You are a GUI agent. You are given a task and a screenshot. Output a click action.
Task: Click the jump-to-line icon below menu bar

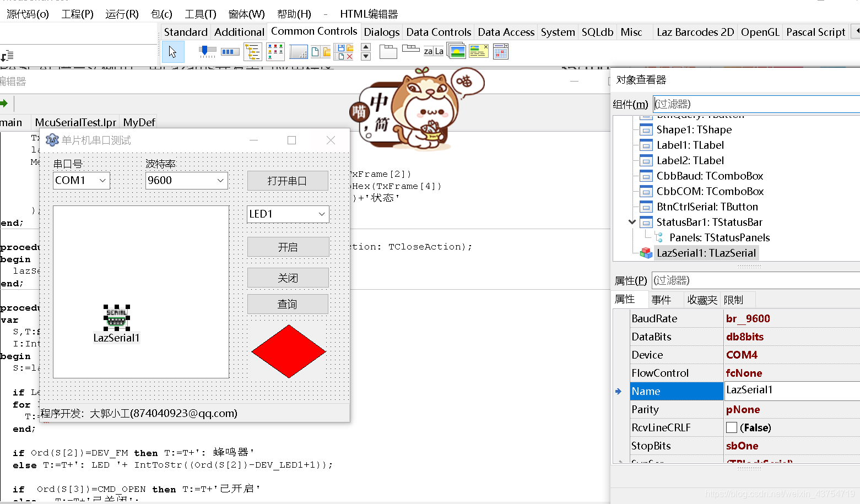[x=7, y=56]
